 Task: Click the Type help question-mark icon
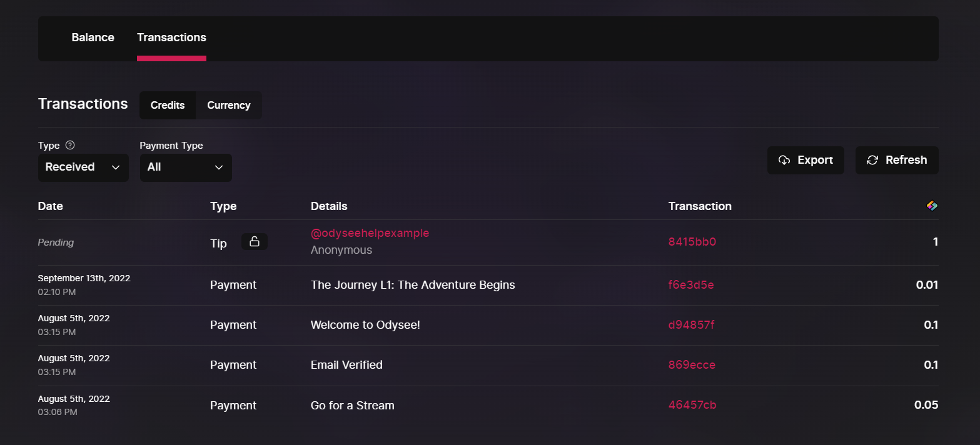70,146
